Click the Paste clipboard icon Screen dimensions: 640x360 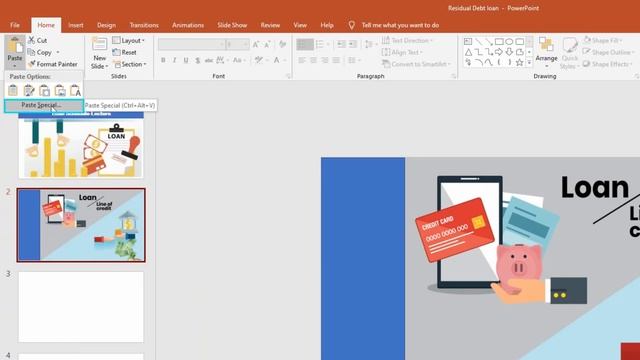coord(15,45)
